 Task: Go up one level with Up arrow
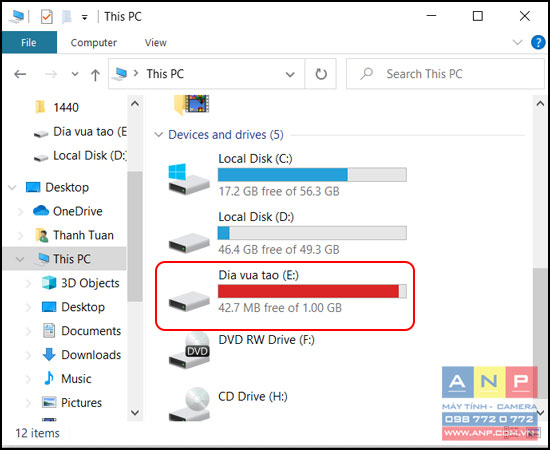[95, 74]
